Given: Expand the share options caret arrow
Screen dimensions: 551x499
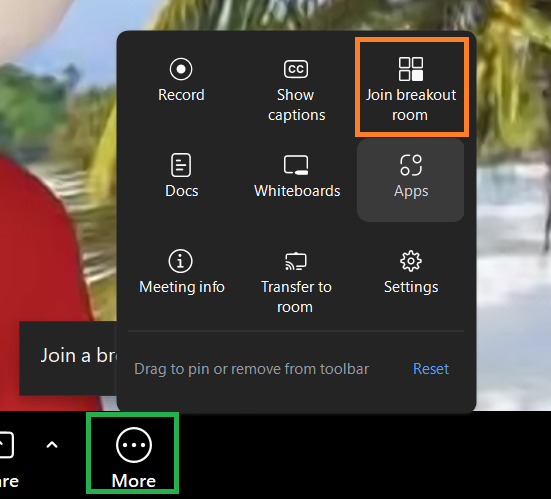Looking at the screenshot, I should pos(52,445).
